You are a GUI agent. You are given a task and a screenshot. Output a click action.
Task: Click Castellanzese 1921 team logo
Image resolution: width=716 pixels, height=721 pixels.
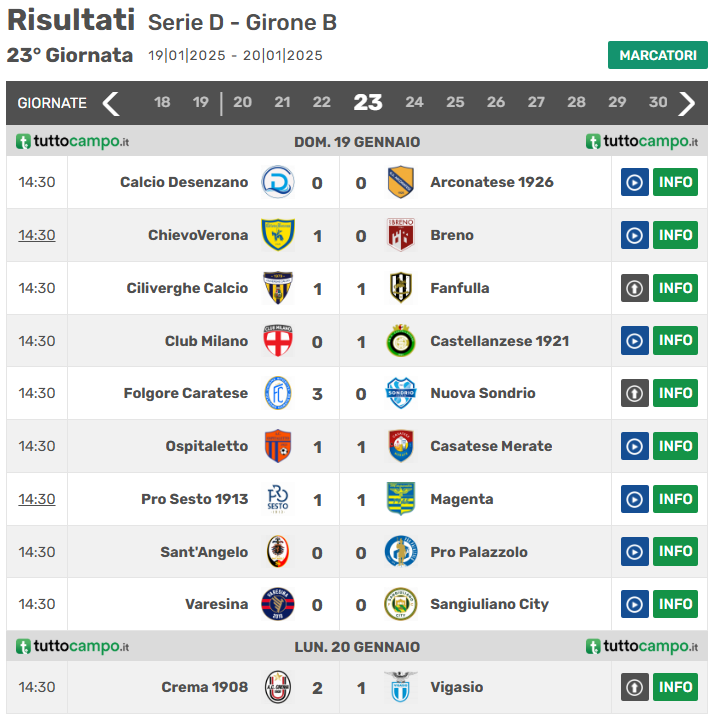coord(401,341)
